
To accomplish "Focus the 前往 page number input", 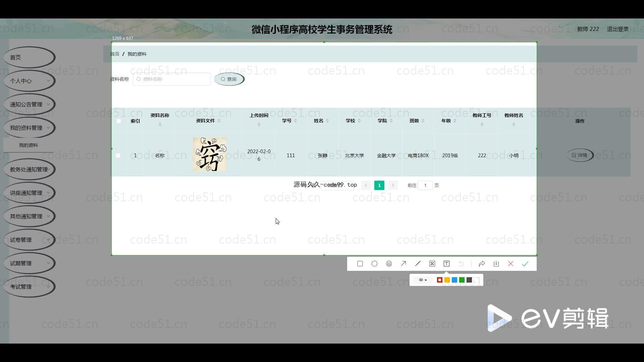I will tap(425, 185).
